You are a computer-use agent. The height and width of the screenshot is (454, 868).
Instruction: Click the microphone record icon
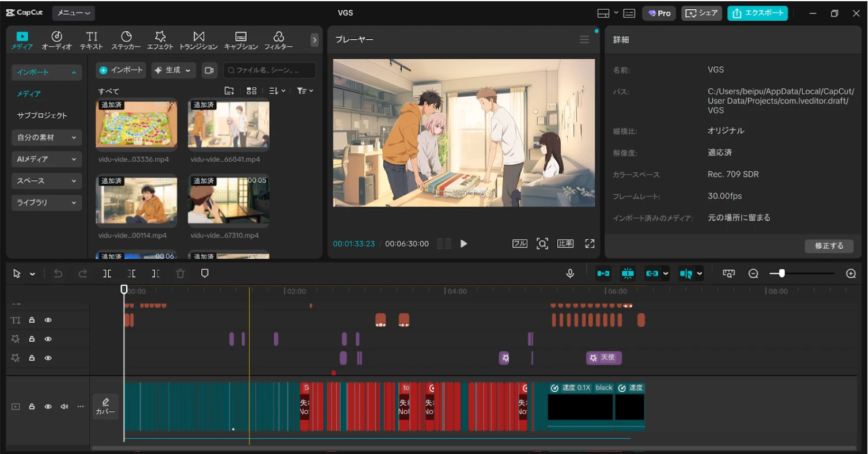click(x=570, y=274)
